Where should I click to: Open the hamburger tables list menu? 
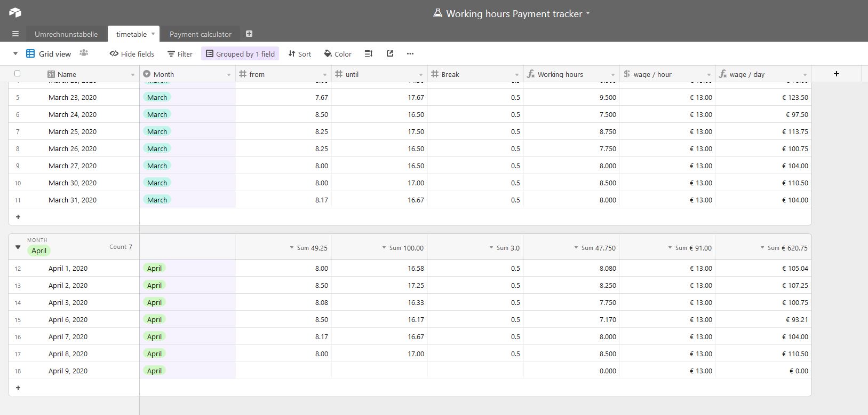point(15,34)
